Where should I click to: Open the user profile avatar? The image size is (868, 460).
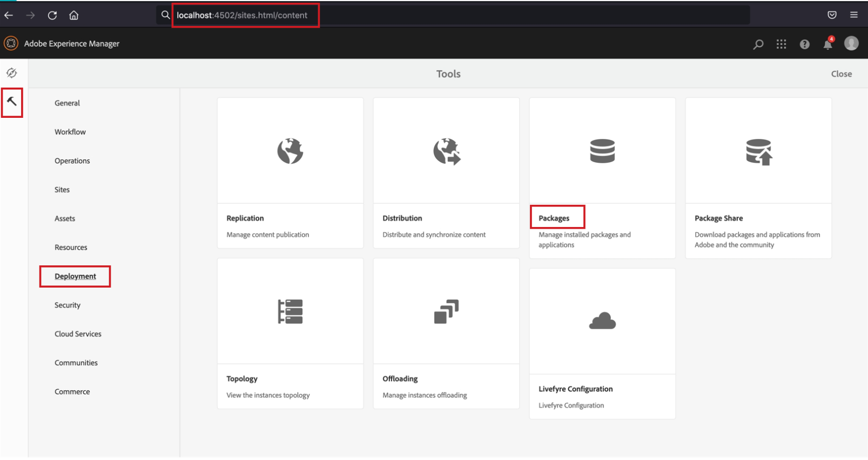[851, 43]
